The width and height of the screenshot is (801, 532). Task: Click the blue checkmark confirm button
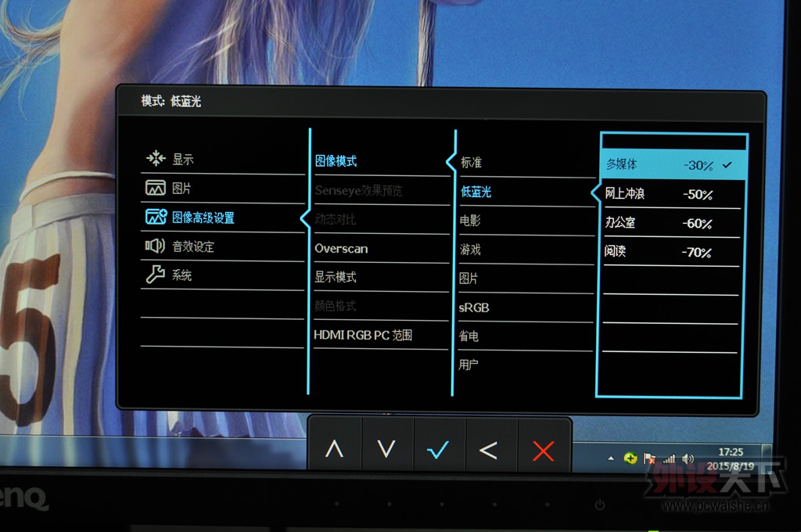438,450
